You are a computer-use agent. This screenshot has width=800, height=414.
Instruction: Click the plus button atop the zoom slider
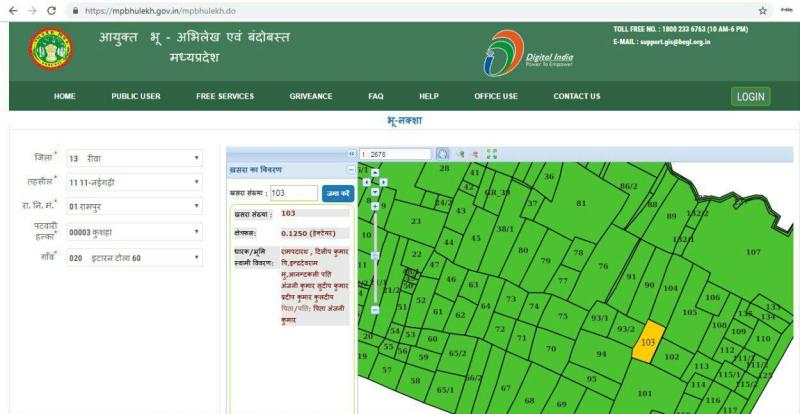tap(375, 206)
